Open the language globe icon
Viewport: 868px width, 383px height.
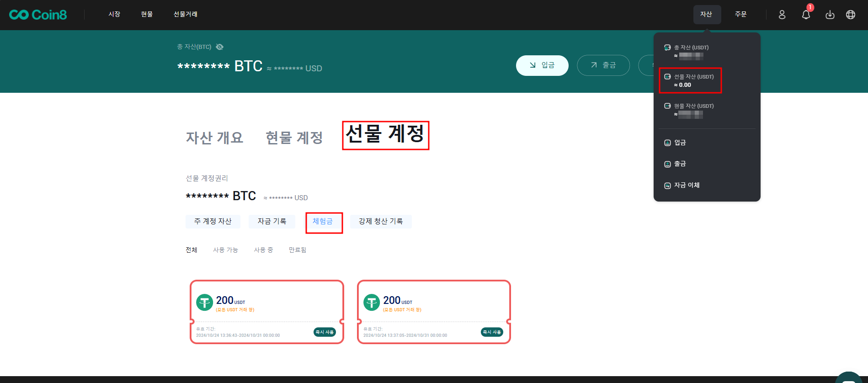(850, 15)
